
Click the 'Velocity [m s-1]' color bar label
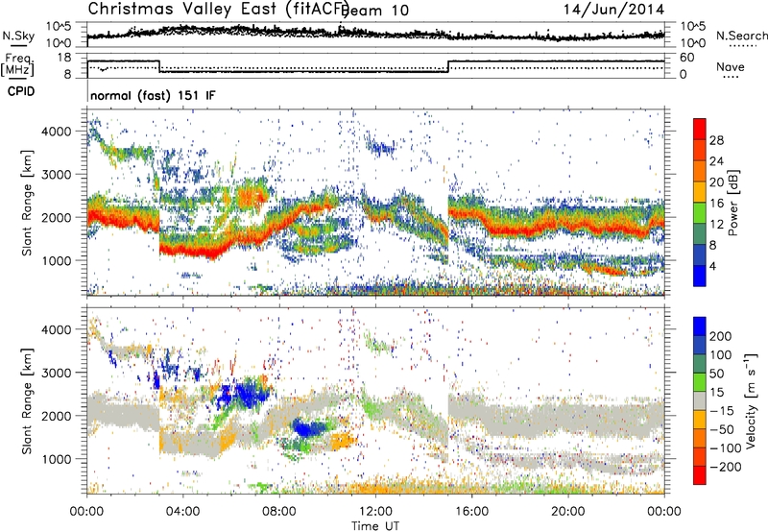tap(750, 400)
